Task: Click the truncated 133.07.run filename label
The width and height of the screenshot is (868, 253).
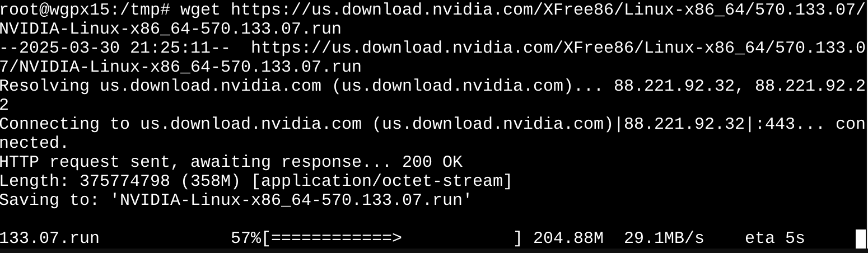Action: tap(50, 238)
